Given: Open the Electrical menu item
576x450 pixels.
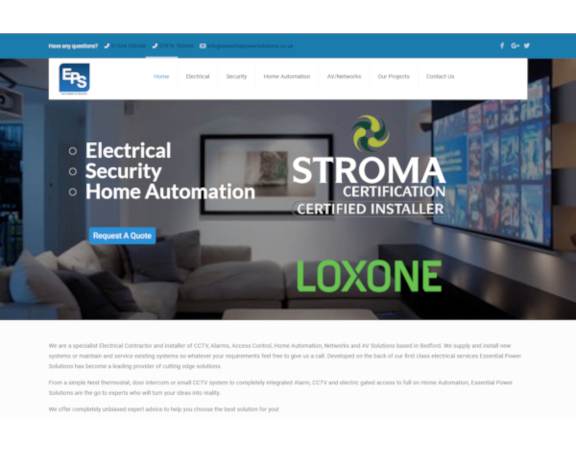Looking at the screenshot, I should pos(198,76).
